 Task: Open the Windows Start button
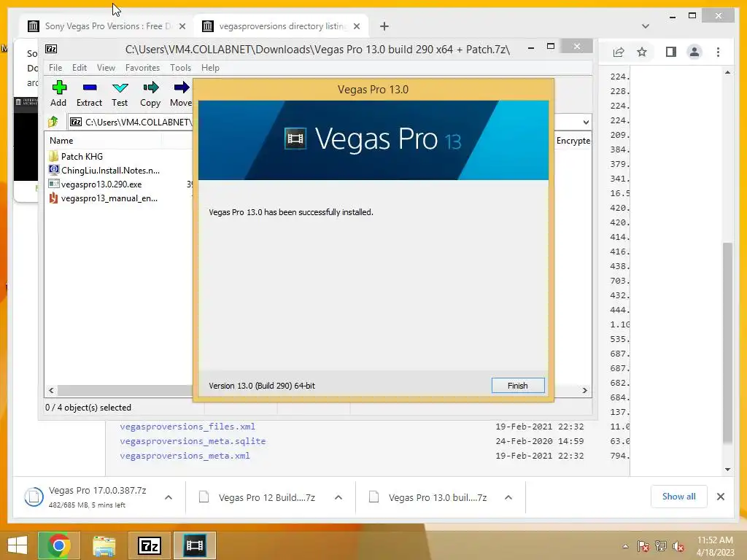[18, 545]
